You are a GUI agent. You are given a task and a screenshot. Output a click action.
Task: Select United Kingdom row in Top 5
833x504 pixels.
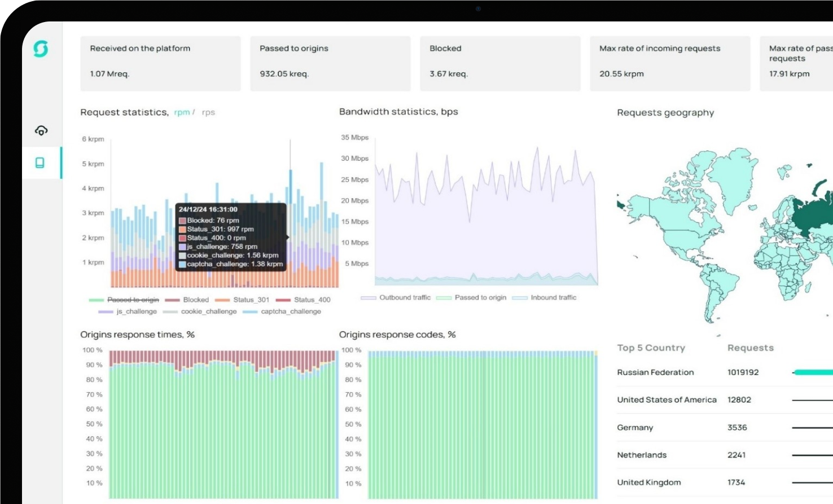[x=725, y=483]
